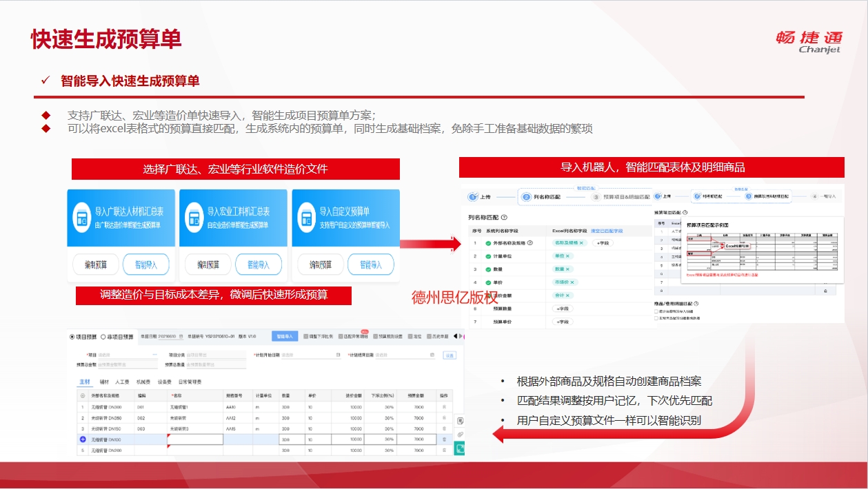
Task: Click 编制预算 on the 自定义预算单 card
Action: [319, 264]
